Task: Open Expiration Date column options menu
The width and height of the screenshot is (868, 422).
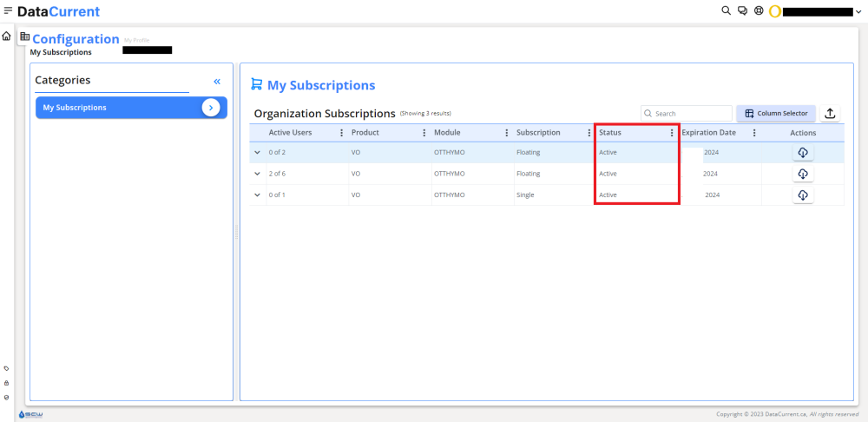Action: pos(754,133)
